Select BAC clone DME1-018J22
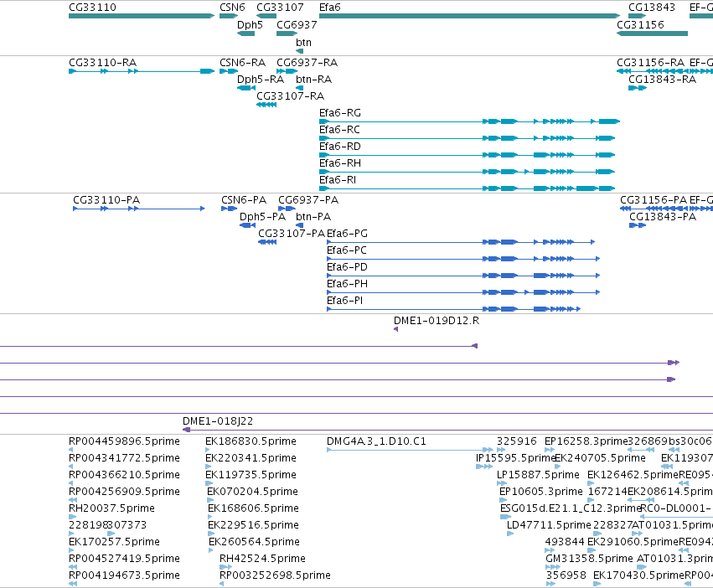The width and height of the screenshot is (713, 588). [448, 430]
